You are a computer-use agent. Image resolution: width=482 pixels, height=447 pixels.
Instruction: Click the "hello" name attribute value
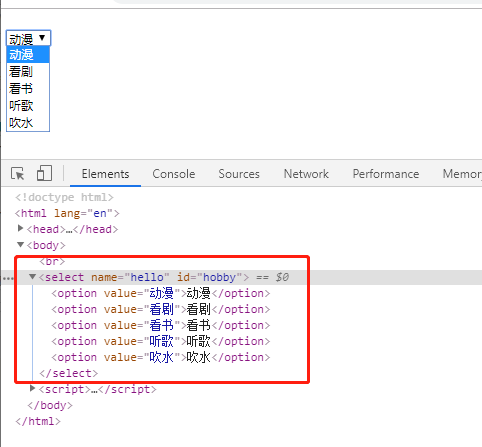tap(147, 277)
